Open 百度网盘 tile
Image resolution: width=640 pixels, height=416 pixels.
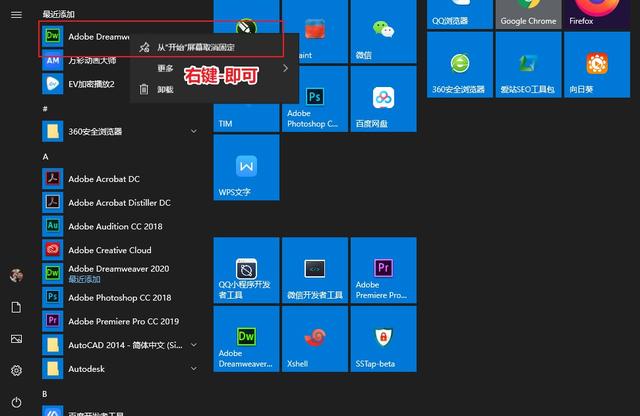pyautogui.click(x=383, y=99)
